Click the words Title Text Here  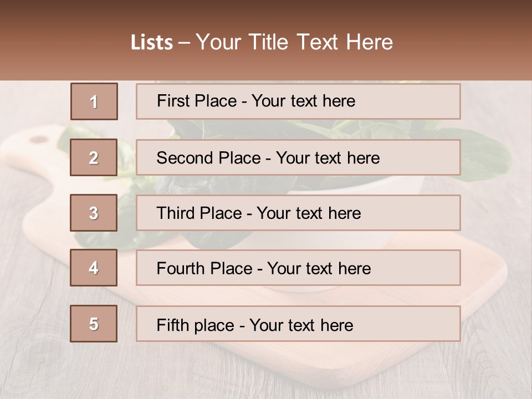[321, 42]
